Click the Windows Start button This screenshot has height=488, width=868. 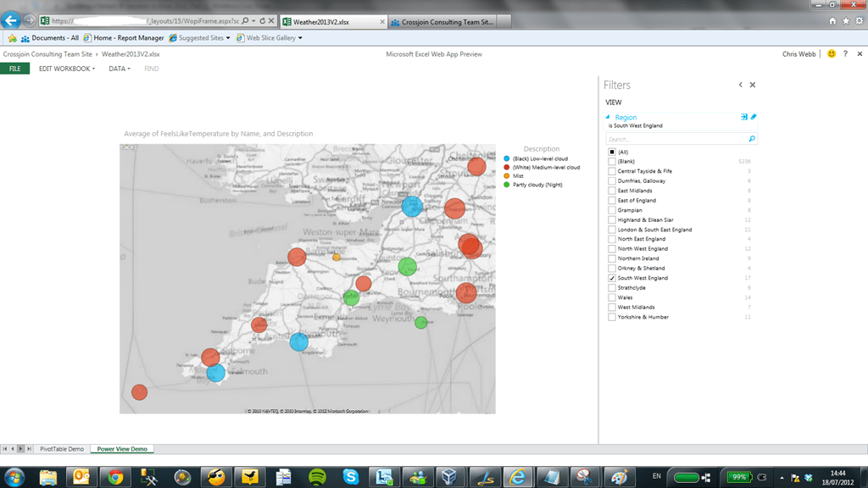(14, 477)
